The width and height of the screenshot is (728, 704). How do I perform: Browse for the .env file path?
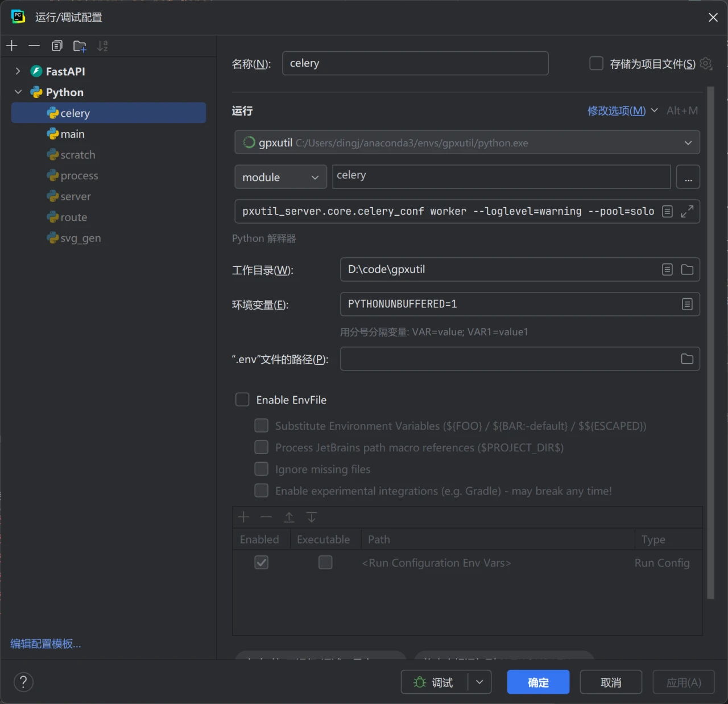[687, 359]
